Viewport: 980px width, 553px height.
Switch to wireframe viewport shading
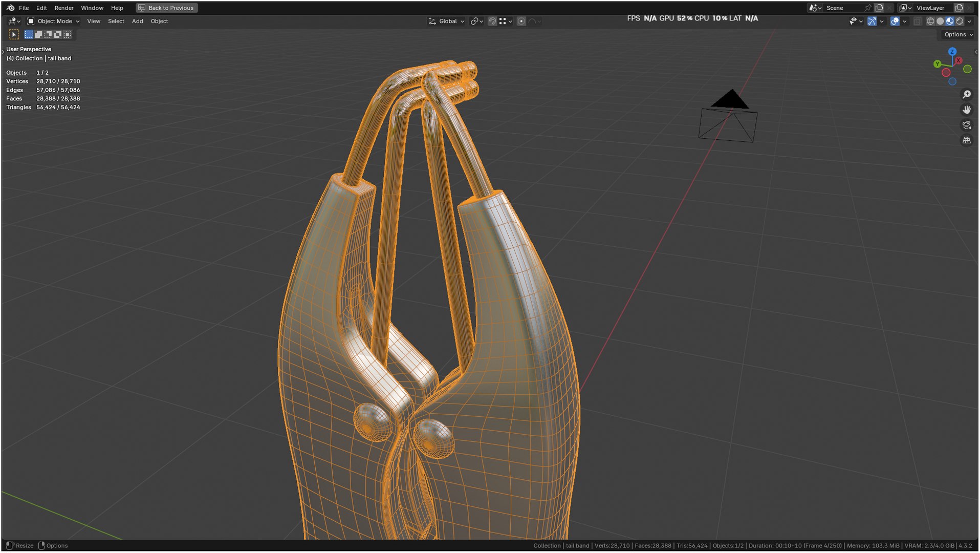[930, 21]
